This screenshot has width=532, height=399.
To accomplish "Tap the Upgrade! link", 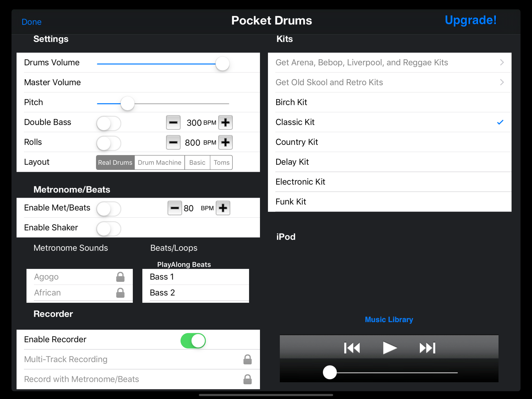I will click(471, 20).
